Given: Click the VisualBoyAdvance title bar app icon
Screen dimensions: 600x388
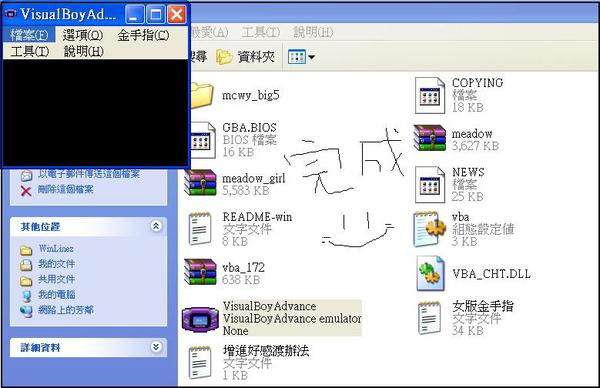Looking at the screenshot, I should click(10, 14).
